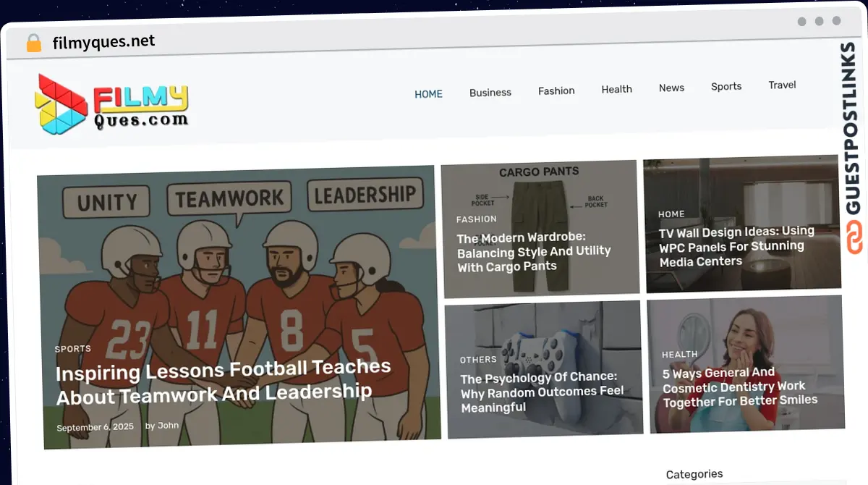Image resolution: width=868 pixels, height=485 pixels.
Task: Click the padlock icon in address bar
Action: [x=33, y=43]
